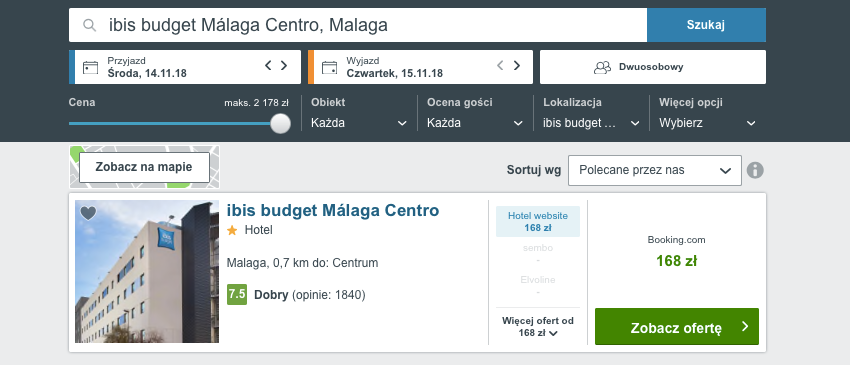Click the Szukaj search button
The width and height of the screenshot is (850, 365).
(706, 25)
